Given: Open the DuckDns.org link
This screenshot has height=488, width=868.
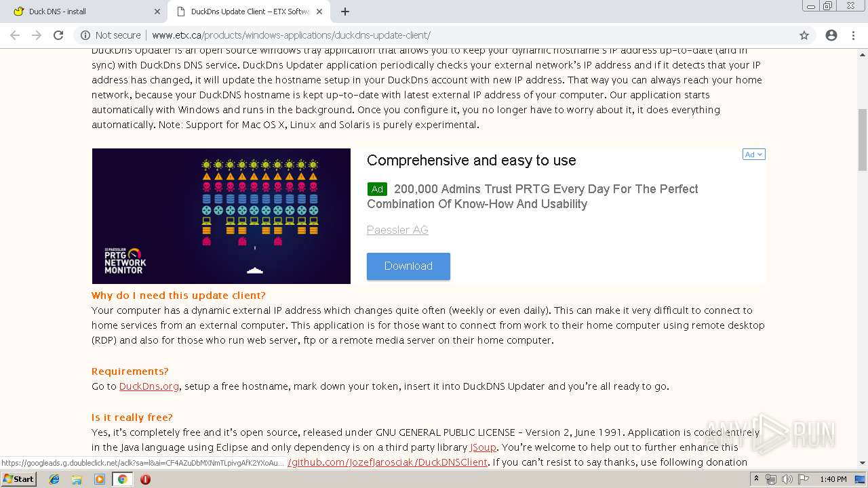Looking at the screenshot, I should 149,386.
